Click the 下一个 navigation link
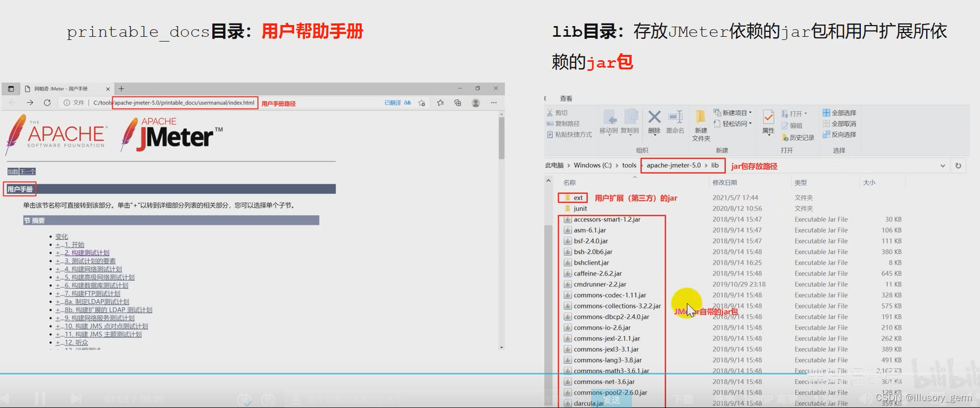Viewport: 980px width, 408px height. click(28, 172)
